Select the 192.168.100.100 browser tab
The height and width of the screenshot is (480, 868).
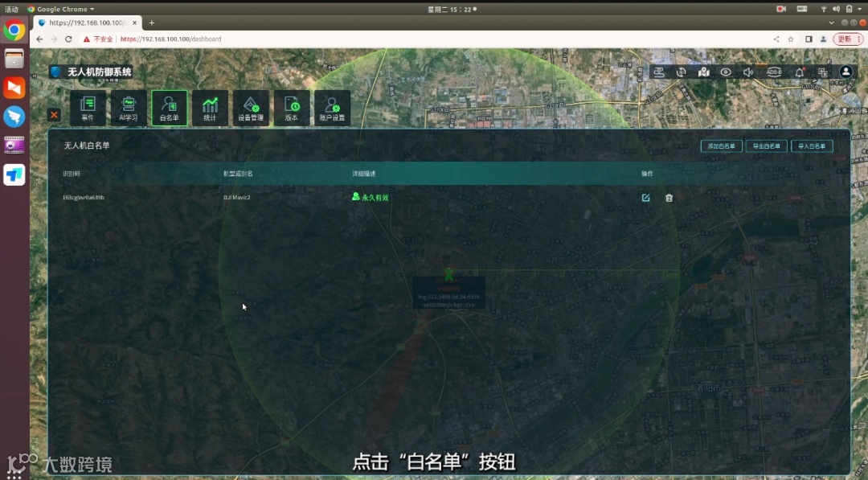tap(88, 23)
